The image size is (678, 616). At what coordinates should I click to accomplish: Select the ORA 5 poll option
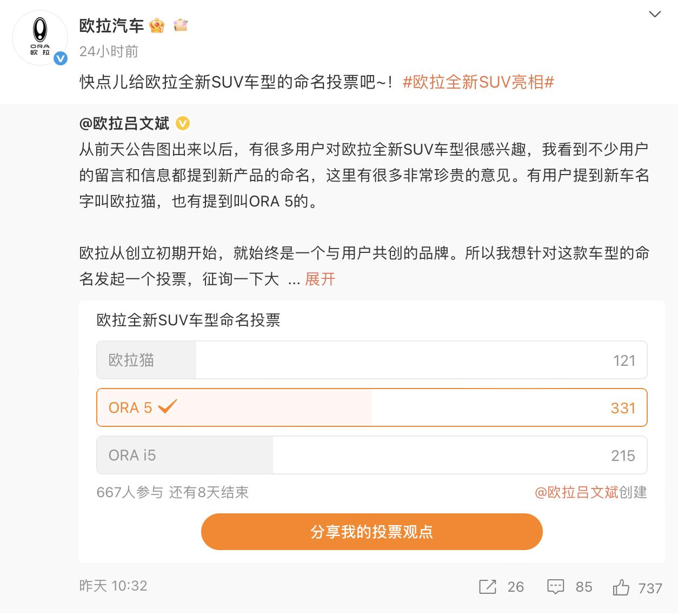point(371,407)
